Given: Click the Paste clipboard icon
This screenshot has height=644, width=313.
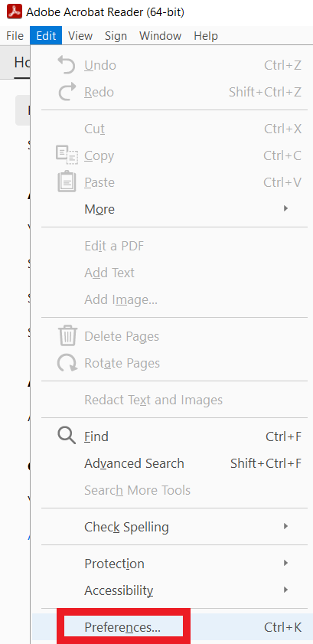Looking at the screenshot, I should [67, 182].
